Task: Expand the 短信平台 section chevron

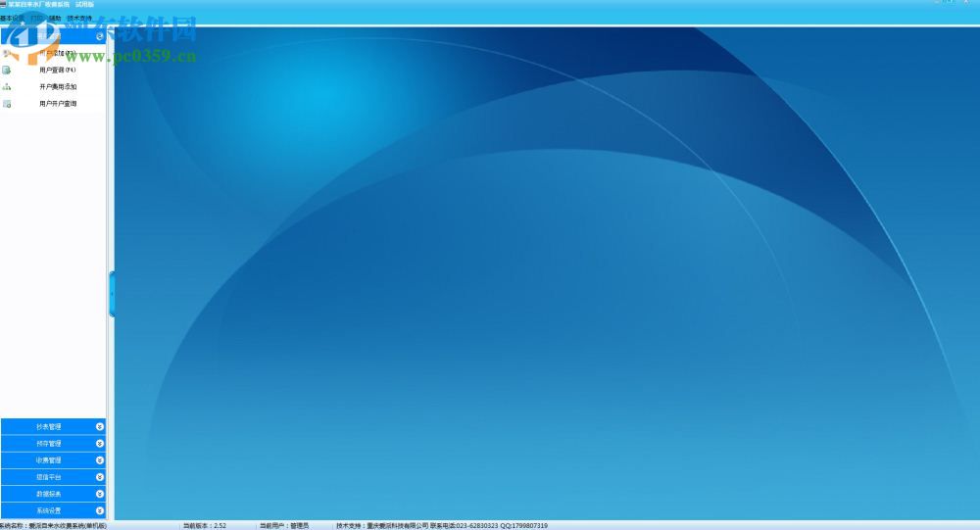Action: (99, 477)
